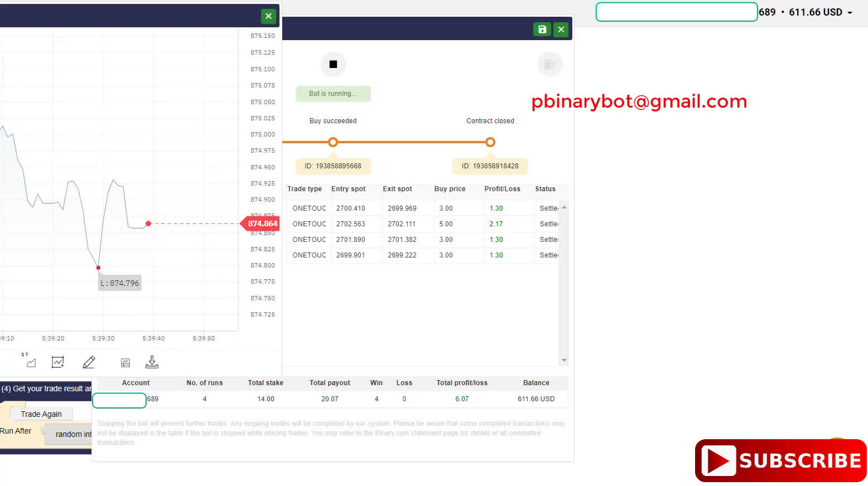This screenshot has width=868, height=486.
Task: Click the Trade Again block
Action: (41, 414)
